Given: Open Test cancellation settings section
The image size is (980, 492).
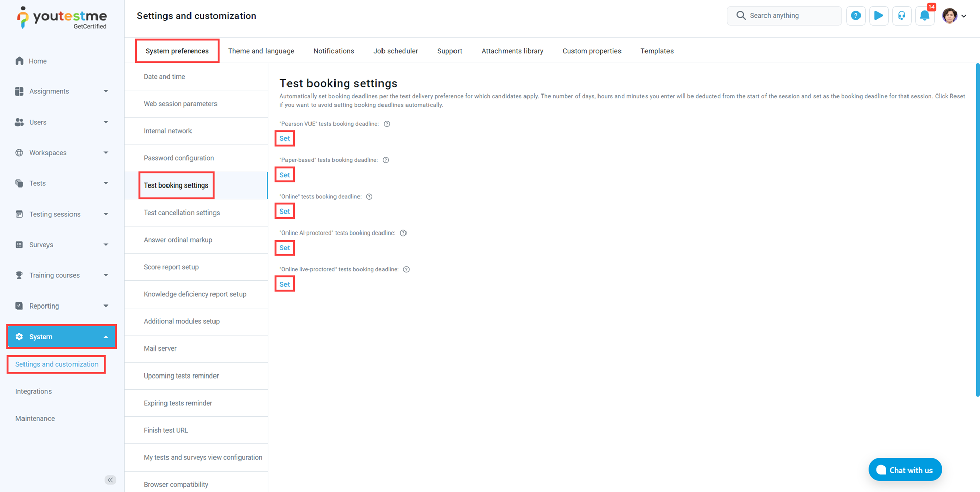Looking at the screenshot, I should (x=181, y=213).
